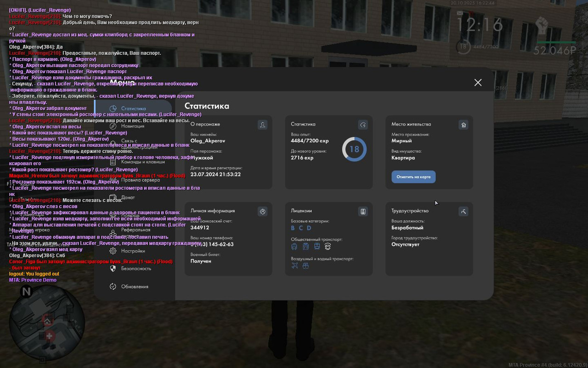Click the bus public transport license icon
Viewport: 588px width, 368px height.
[294, 247]
